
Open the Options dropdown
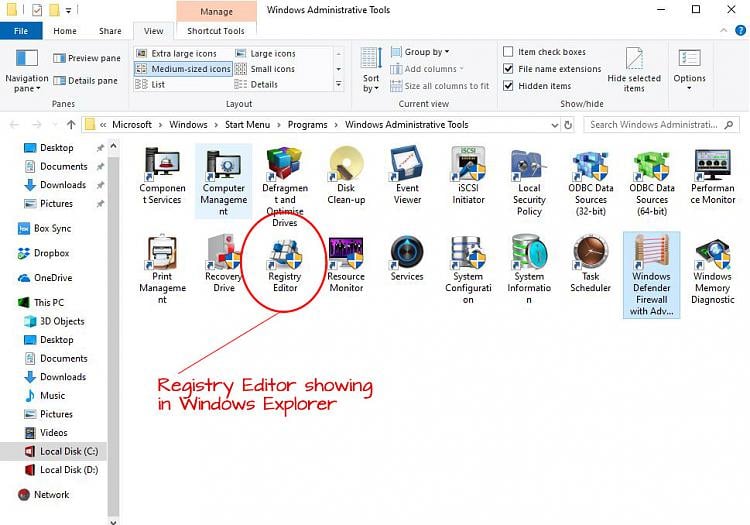tap(689, 70)
